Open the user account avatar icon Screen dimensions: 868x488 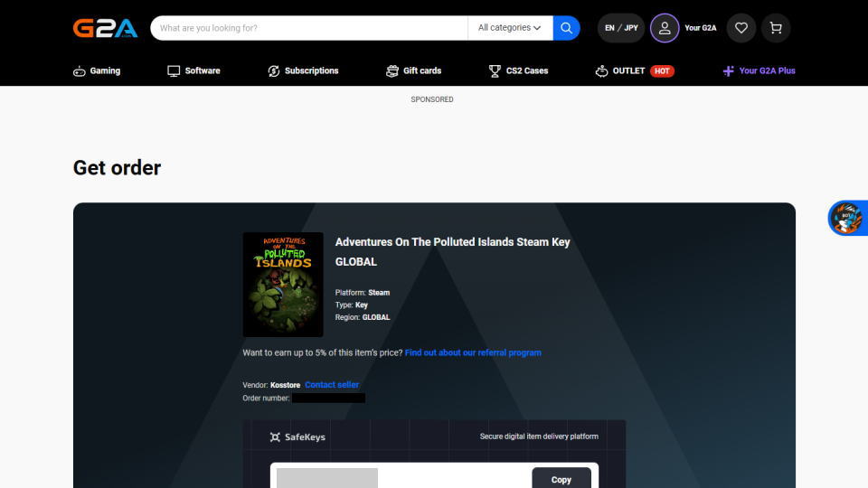click(665, 28)
